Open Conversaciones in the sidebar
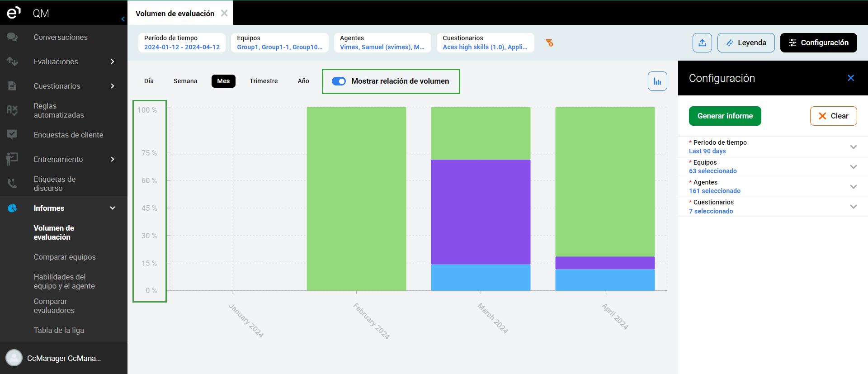Viewport: 868px width, 374px height. click(61, 37)
